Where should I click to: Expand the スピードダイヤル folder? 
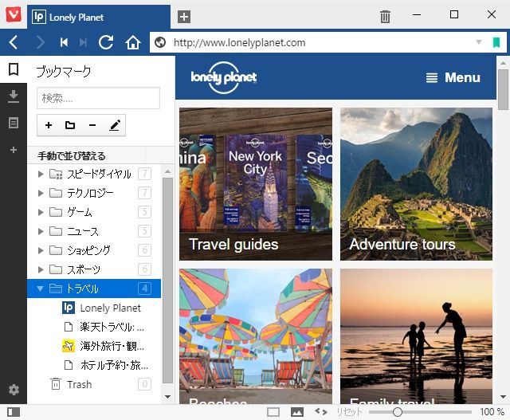tap(41, 174)
